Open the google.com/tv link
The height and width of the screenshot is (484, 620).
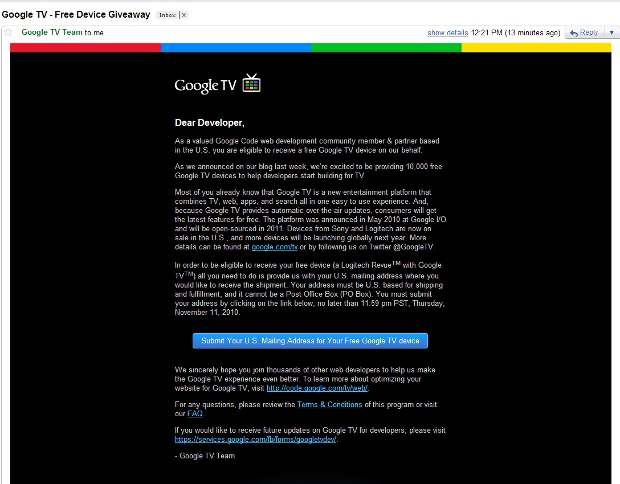274,247
